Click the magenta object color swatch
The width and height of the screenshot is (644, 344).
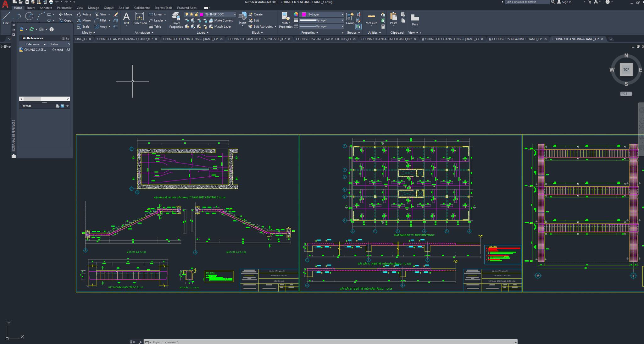[304, 14]
